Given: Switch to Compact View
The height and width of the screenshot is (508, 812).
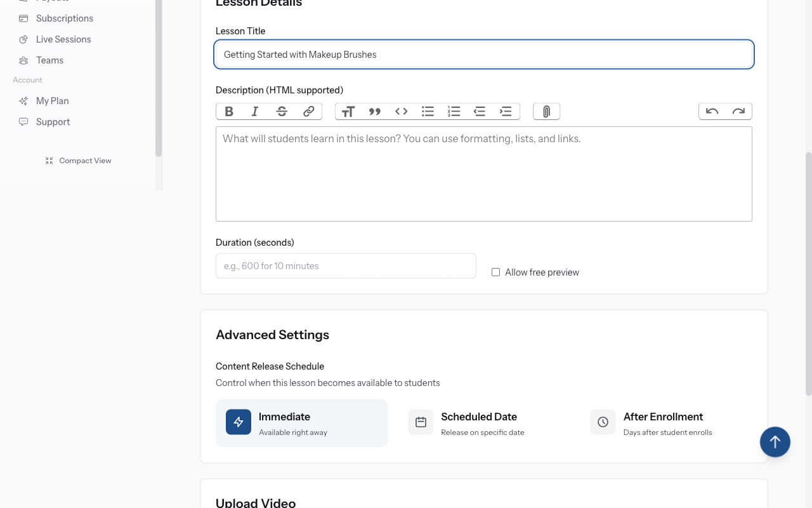Looking at the screenshot, I should tap(78, 160).
